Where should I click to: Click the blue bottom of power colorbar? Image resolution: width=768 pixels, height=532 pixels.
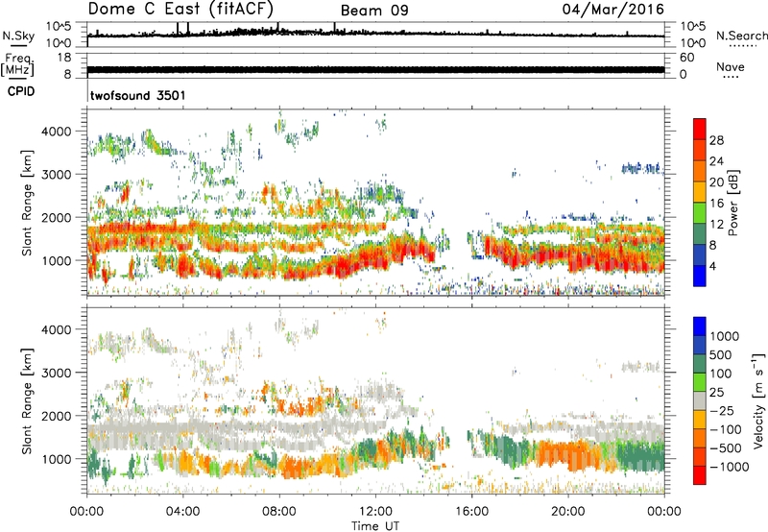tap(700, 278)
